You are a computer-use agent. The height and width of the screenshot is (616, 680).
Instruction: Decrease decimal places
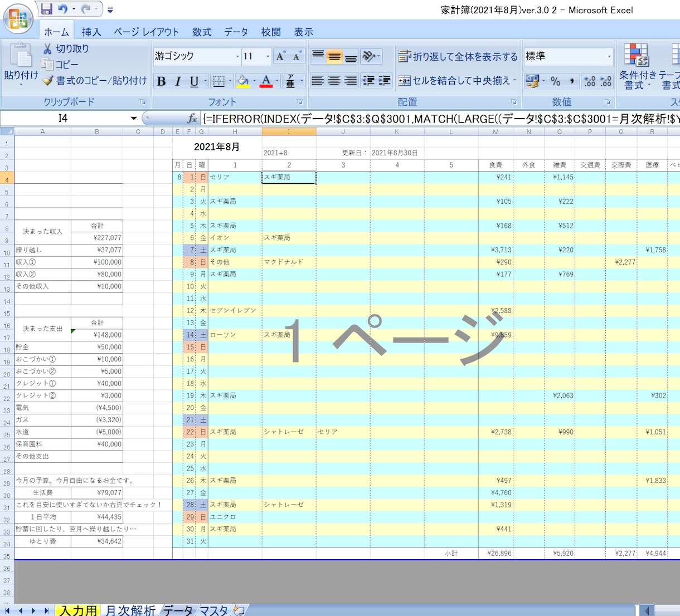[x=606, y=81]
